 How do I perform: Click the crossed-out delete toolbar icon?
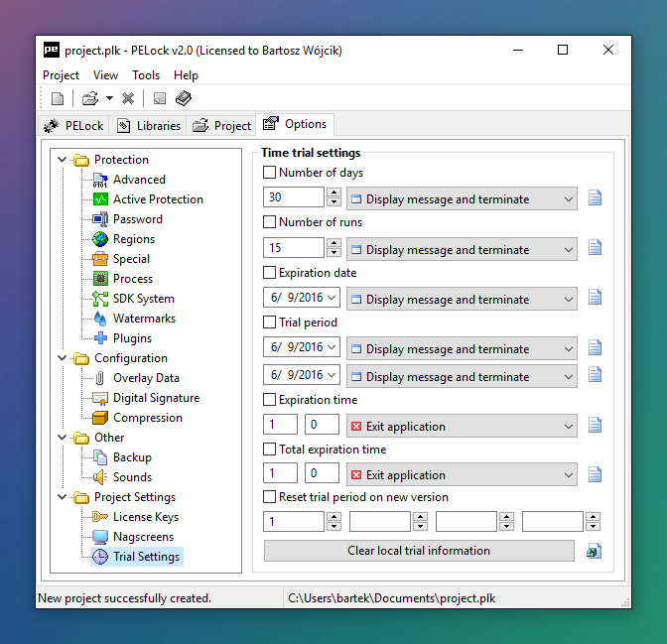coord(128,98)
